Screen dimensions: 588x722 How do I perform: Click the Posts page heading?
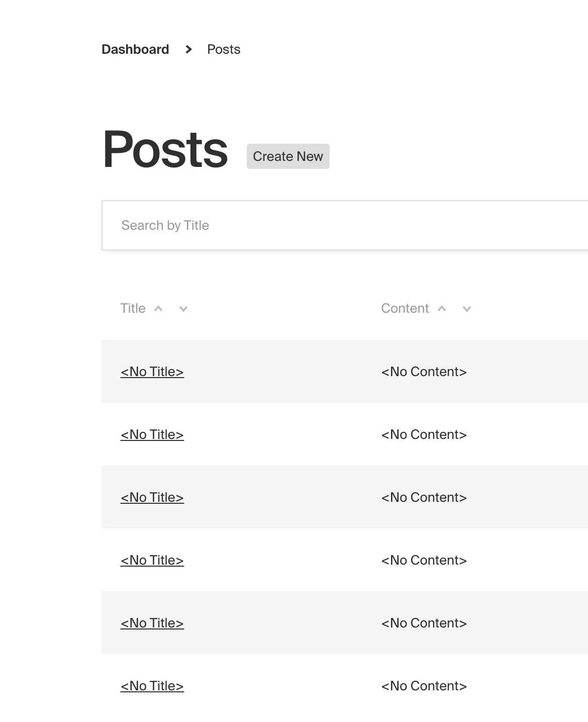pos(165,149)
